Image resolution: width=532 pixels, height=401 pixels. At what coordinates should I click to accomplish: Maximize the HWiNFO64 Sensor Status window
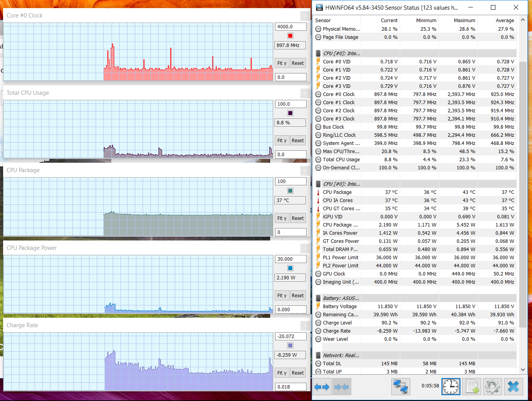coord(493,7)
